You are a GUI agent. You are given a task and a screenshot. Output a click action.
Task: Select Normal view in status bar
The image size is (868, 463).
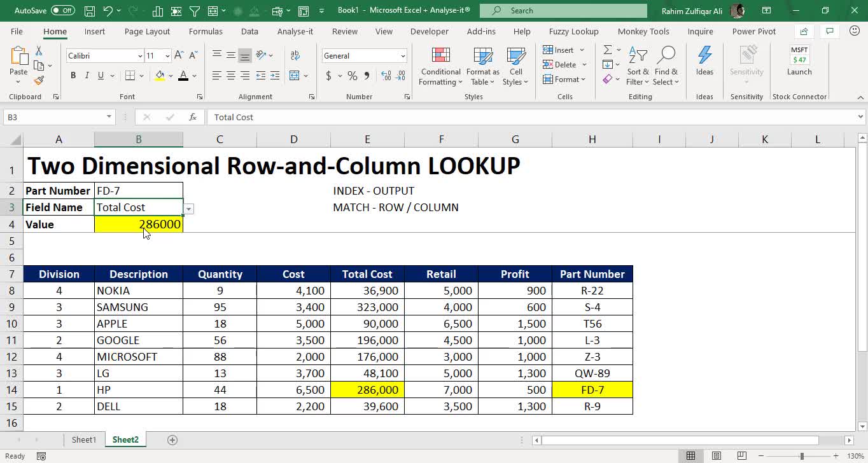690,456
